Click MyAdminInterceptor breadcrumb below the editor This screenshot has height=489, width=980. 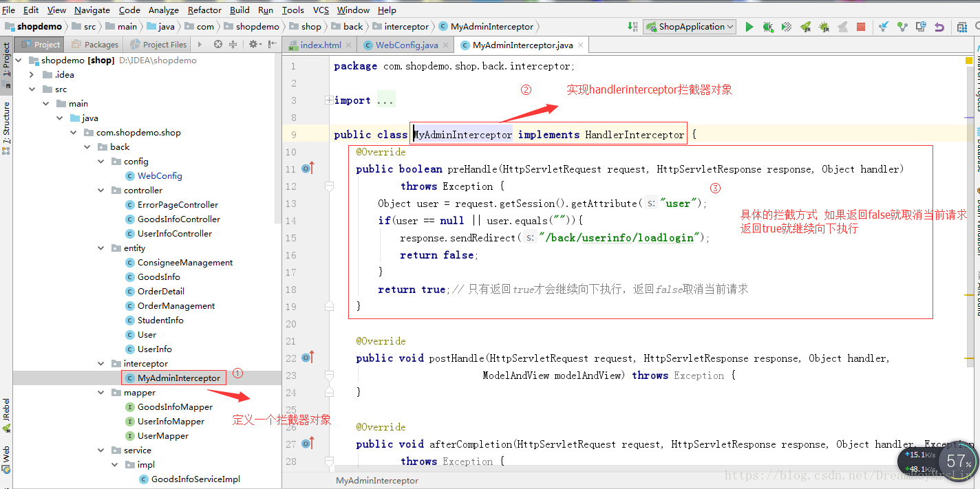tap(377, 480)
